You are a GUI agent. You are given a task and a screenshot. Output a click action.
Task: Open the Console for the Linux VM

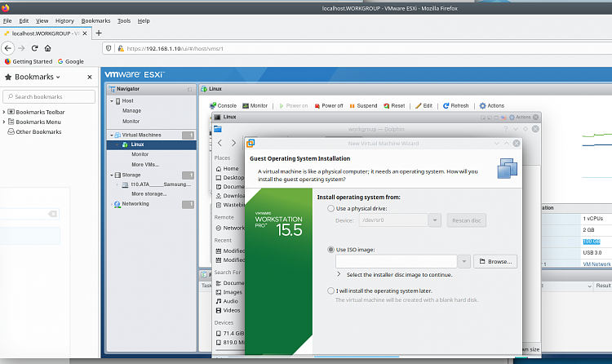tap(223, 106)
